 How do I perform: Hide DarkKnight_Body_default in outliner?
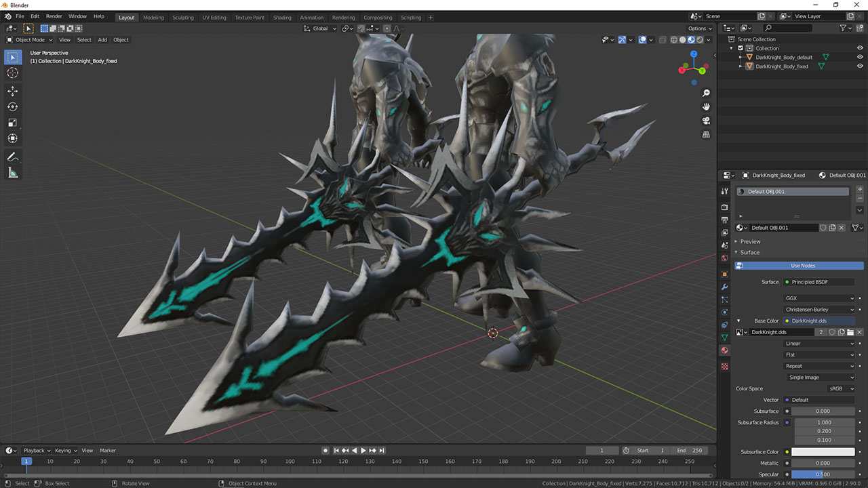pyautogui.click(x=860, y=57)
